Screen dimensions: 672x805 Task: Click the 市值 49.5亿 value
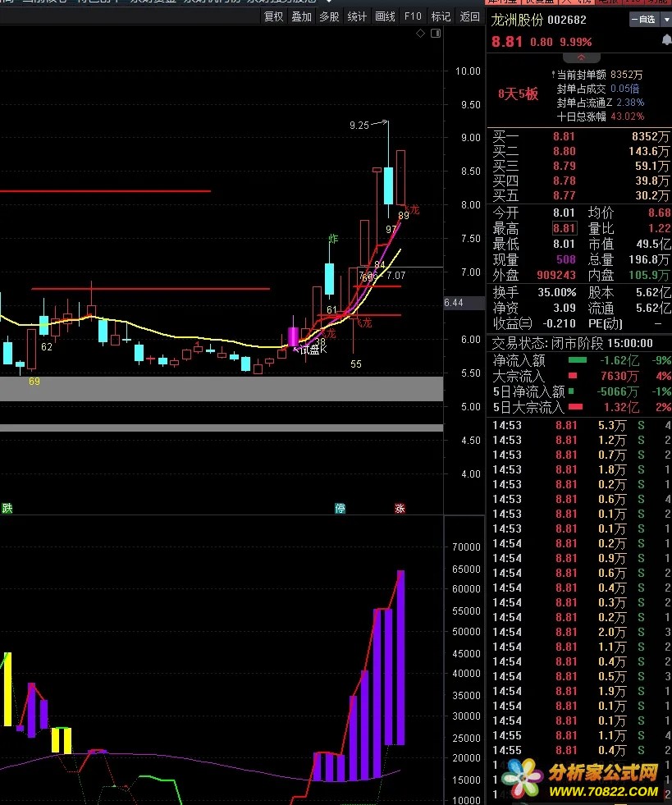[654, 244]
